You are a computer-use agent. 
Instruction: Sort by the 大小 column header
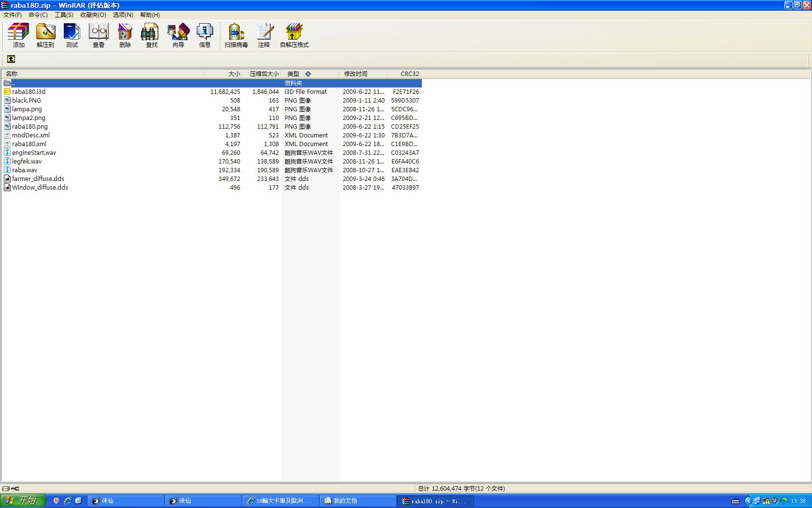point(223,74)
